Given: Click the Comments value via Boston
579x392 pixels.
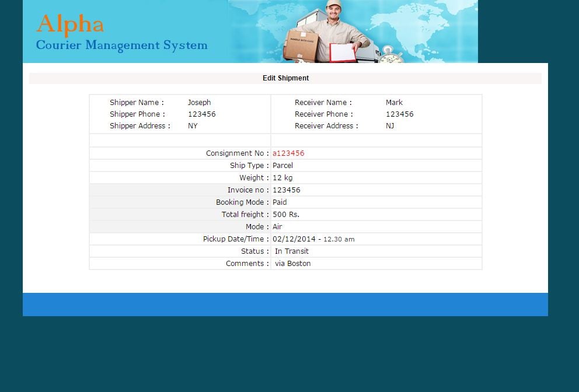Looking at the screenshot, I should [293, 263].
